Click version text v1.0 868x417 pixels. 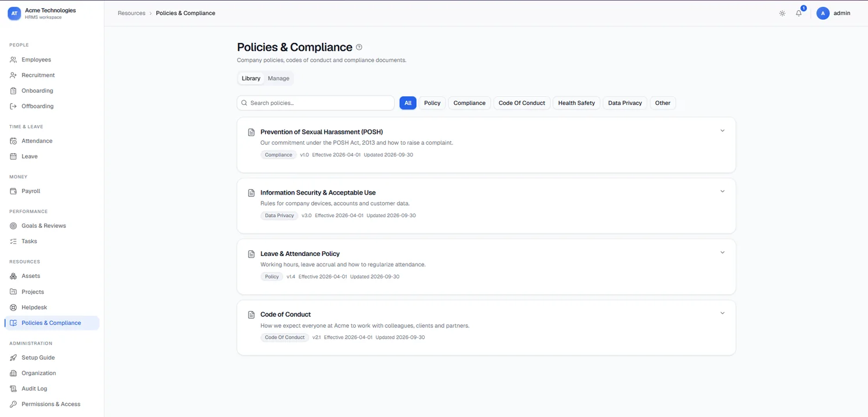(304, 155)
